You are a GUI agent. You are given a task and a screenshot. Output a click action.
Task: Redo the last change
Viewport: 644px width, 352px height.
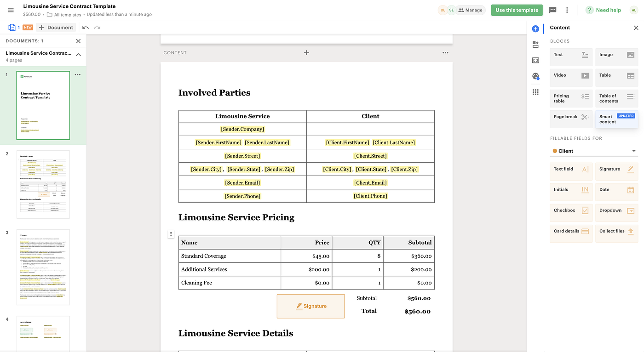coord(97,27)
